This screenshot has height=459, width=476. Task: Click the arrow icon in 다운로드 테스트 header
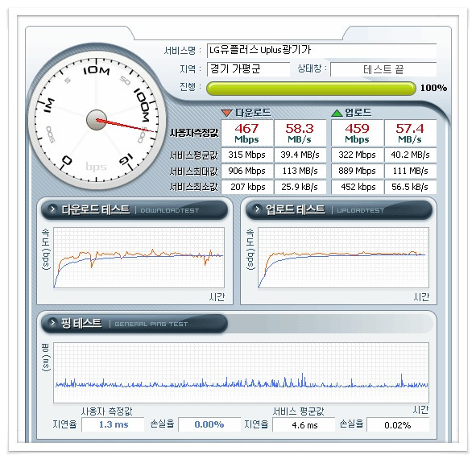(x=53, y=209)
